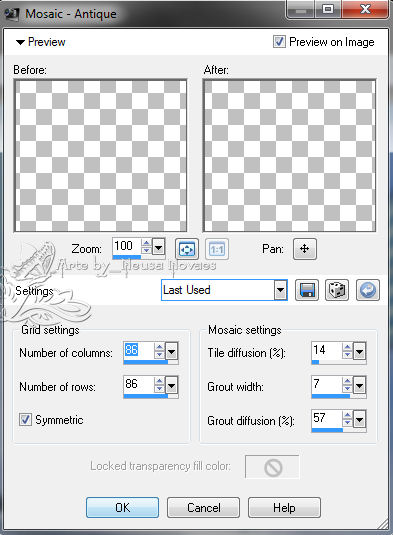Click the Tile diffusion spinner arrows
Screen dimensions: 393x535
(347, 351)
